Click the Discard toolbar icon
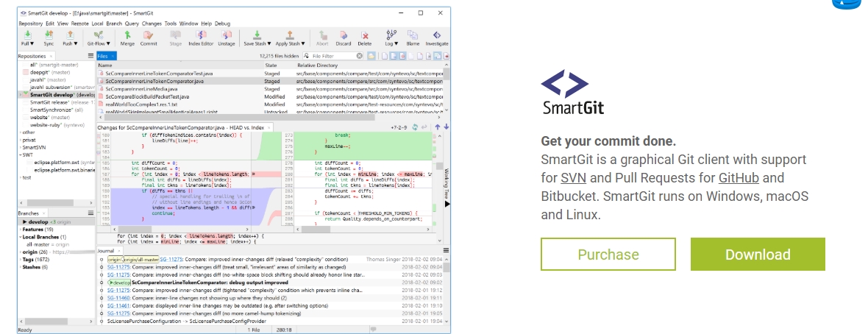Viewport: 868px width, 334px height. pos(344,37)
